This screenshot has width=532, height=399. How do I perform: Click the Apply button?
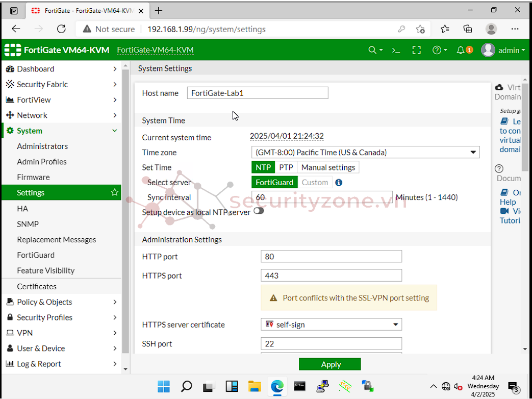point(330,364)
